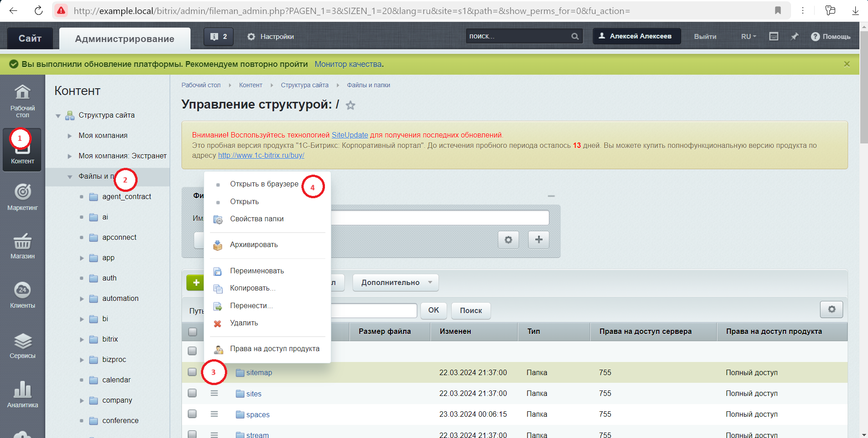Viewport: 868px width, 438px height.
Task: Collapse the filter panel with minus icon
Action: [x=551, y=196]
